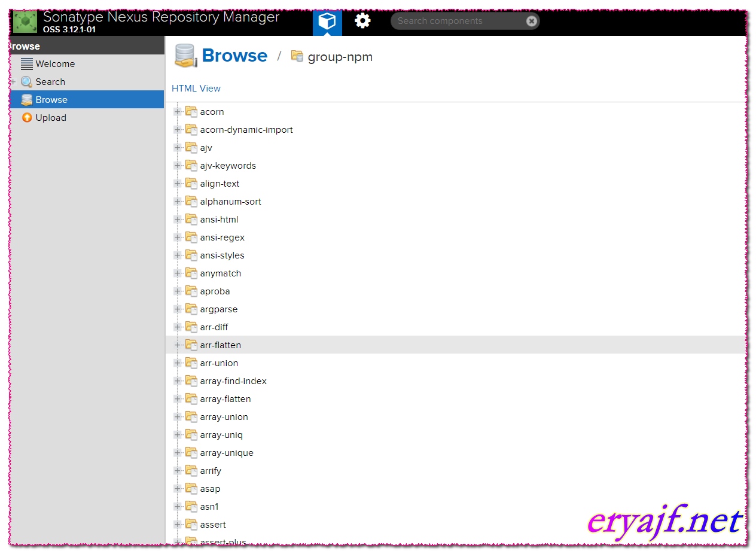
Task: Click the large Browse database icon beside heading
Action: click(x=186, y=56)
